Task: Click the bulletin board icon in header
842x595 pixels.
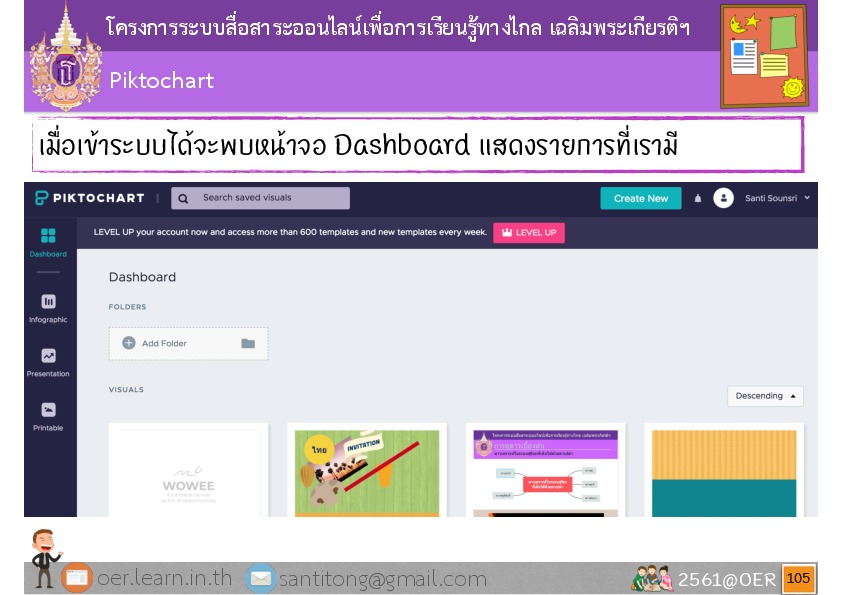Action: (764, 56)
